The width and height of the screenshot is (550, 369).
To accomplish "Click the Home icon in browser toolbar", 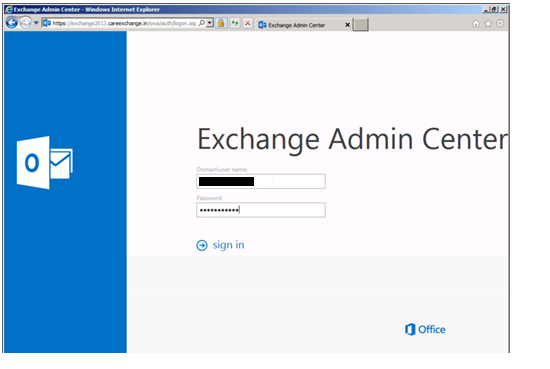I will tap(476, 24).
